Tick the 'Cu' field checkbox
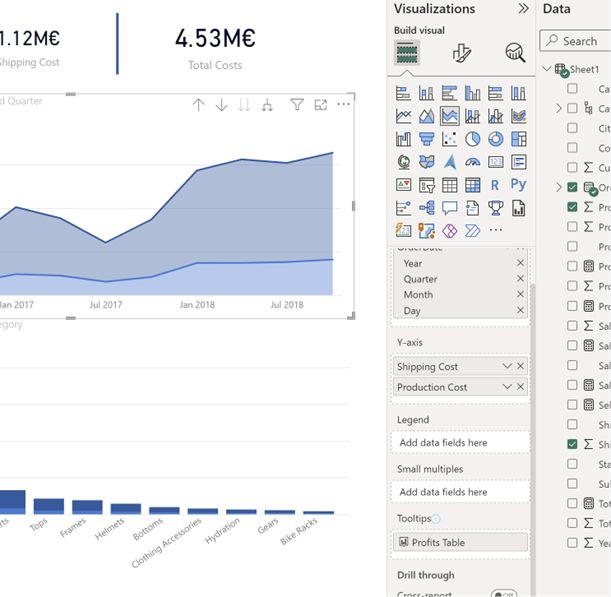611x597 pixels. pyautogui.click(x=572, y=168)
